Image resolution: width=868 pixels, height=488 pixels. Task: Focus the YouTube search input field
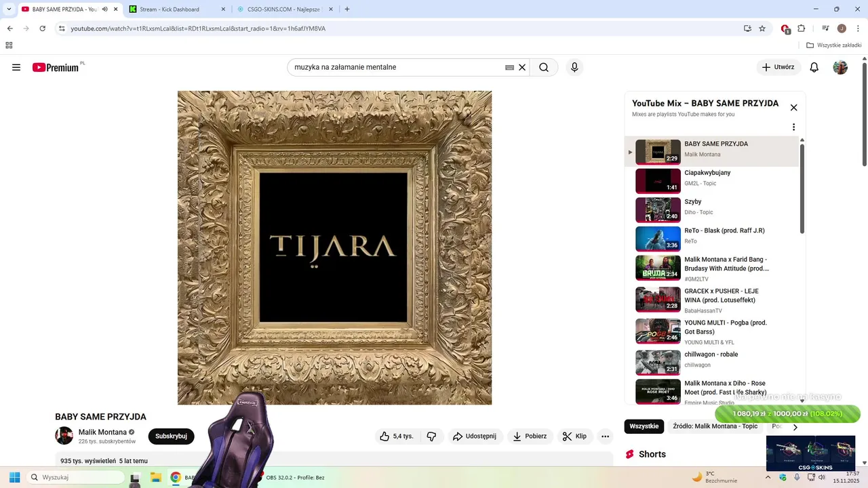pos(397,67)
